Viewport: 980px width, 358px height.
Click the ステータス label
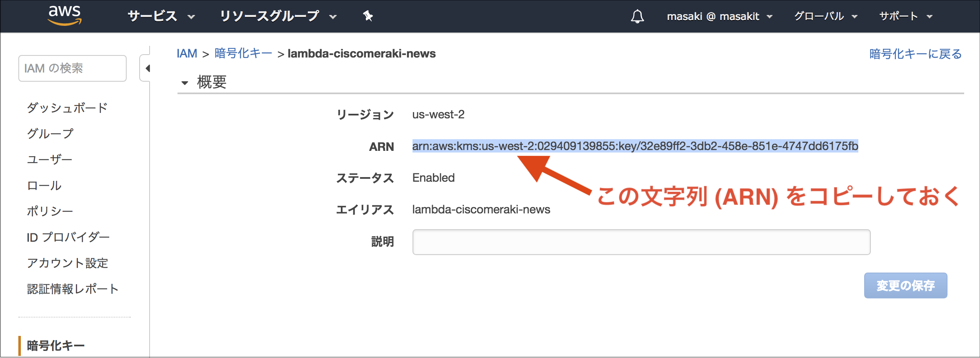click(365, 178)
